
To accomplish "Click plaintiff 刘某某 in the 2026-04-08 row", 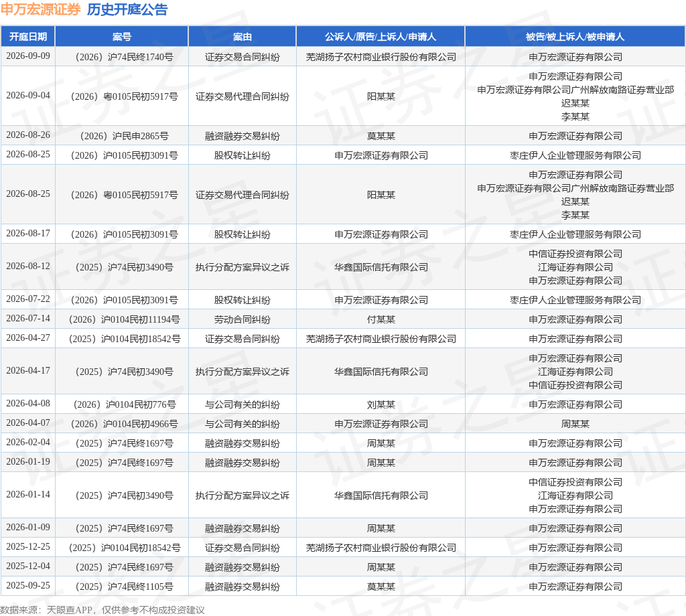I will coord(381,404).
